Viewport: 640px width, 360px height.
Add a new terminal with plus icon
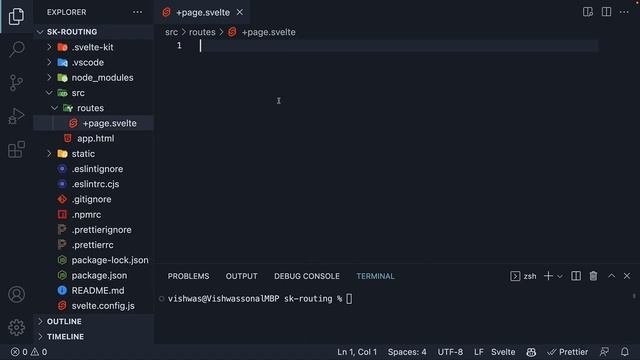coord(548,276)
